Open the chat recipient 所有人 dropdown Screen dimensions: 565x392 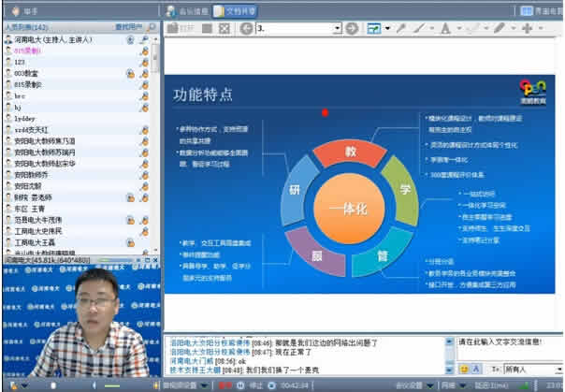(526, 370)
